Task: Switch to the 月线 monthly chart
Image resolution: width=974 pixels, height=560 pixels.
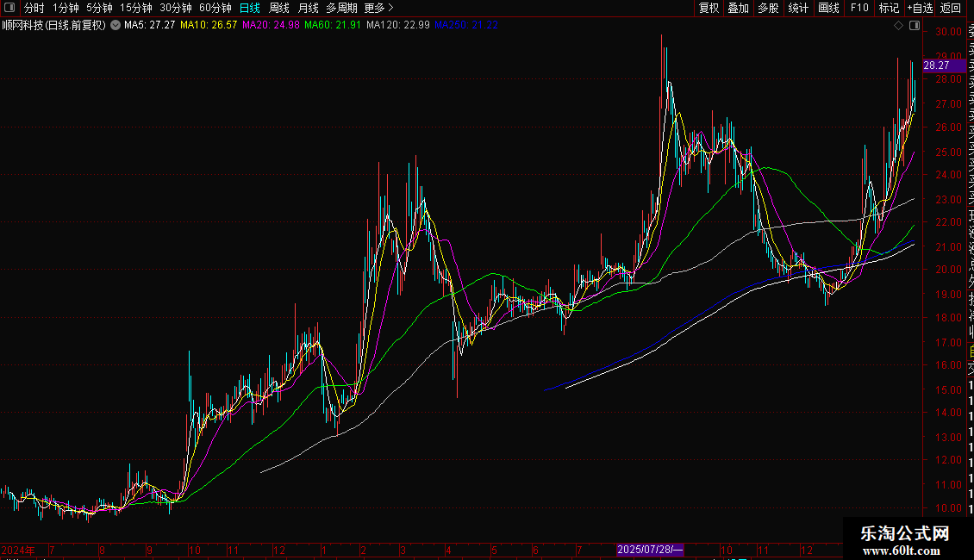Action: [308, 8]
